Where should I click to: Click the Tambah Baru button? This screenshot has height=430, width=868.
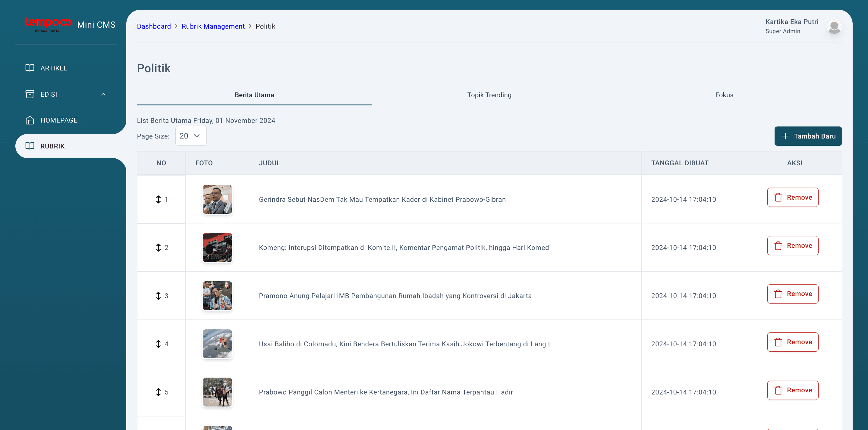point(808,136)
